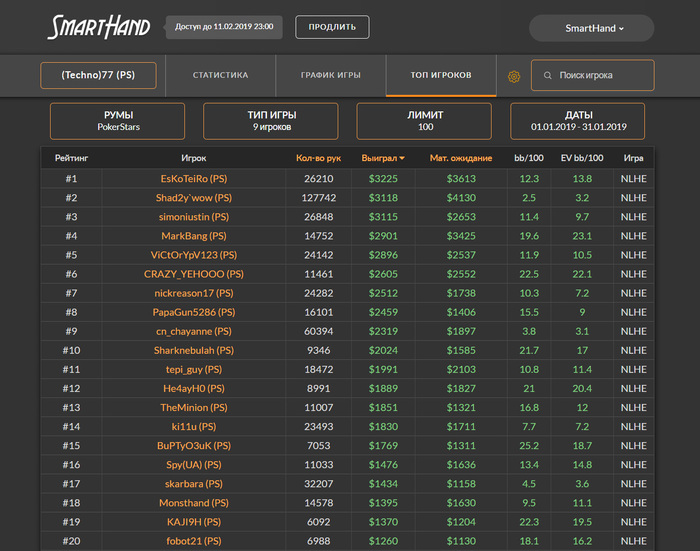Switch to the ГРАФИК ИГРЫ tab
The image size is (700, 551).
(331, 75)
